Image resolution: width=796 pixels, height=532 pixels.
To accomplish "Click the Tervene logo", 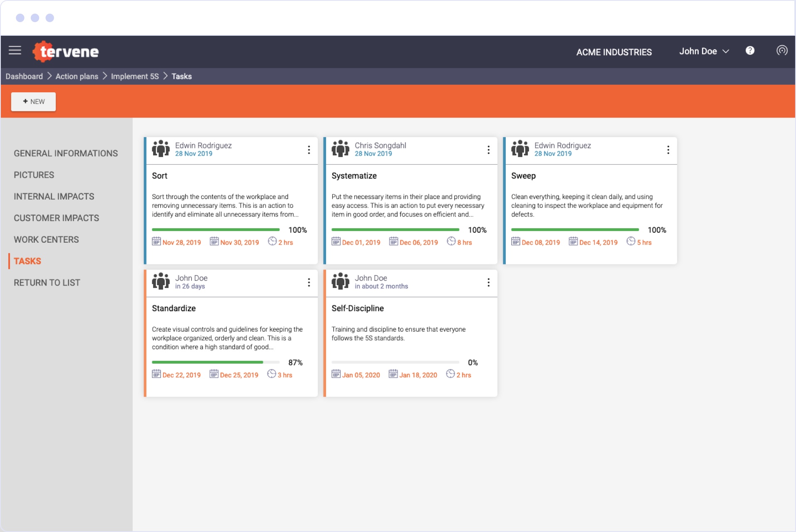I will tap(66, 52).
